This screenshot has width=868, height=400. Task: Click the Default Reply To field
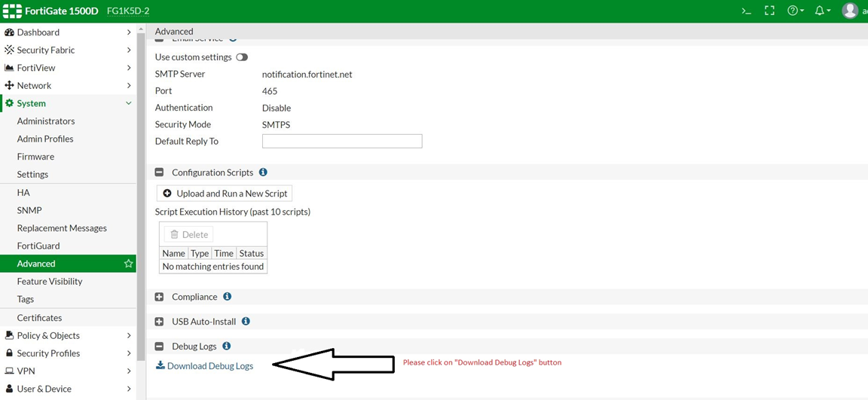(x=342, y=142)
